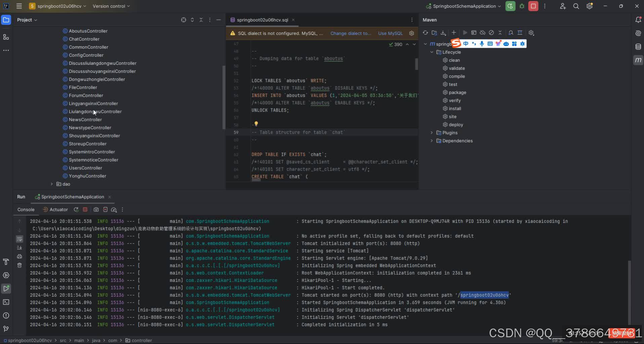Open Problems tool window icon

coord(6,315)
